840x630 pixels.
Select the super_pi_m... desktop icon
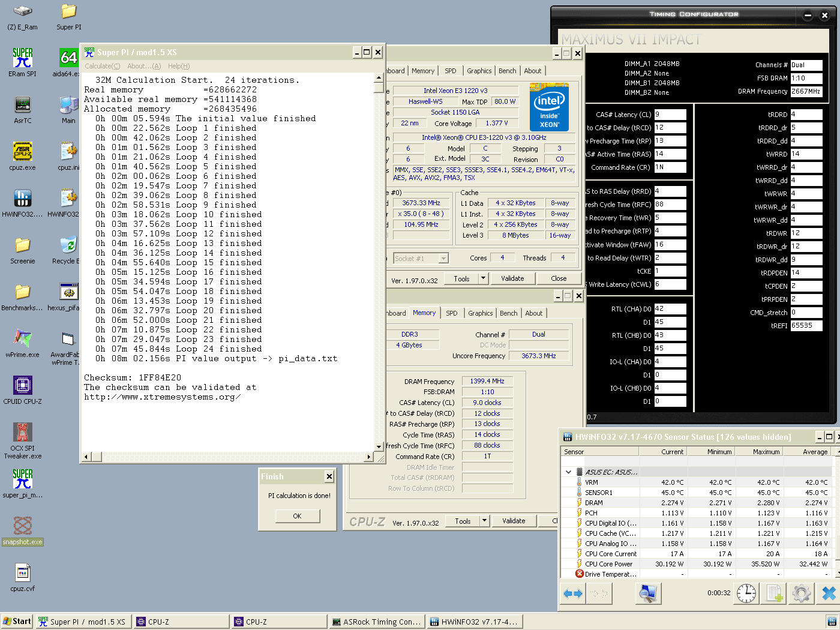22,484
